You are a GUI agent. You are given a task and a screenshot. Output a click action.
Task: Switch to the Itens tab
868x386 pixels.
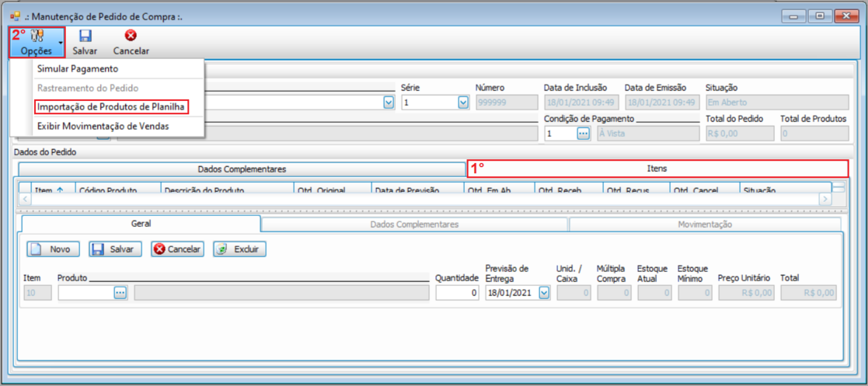click(x=657, y=168)
